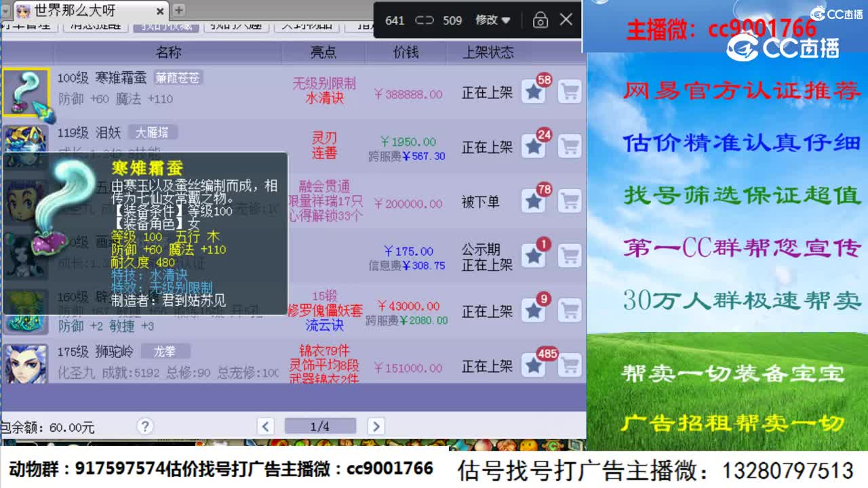Favorite the 寒雉霜蚕 item with star badge 58

coord(534,91)
